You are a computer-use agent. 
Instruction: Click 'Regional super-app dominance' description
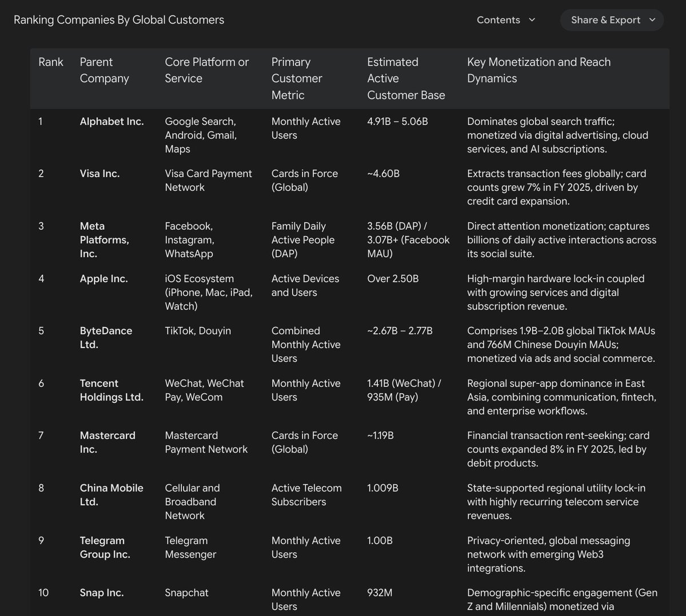coord(562,397)
